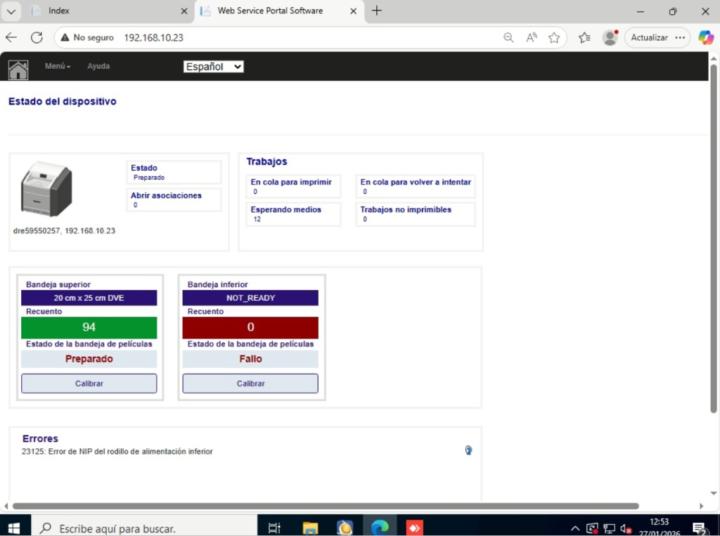Click the browser refresh icon
The height and width of the screenshot is (536, 720).
(x=37, y=37)
